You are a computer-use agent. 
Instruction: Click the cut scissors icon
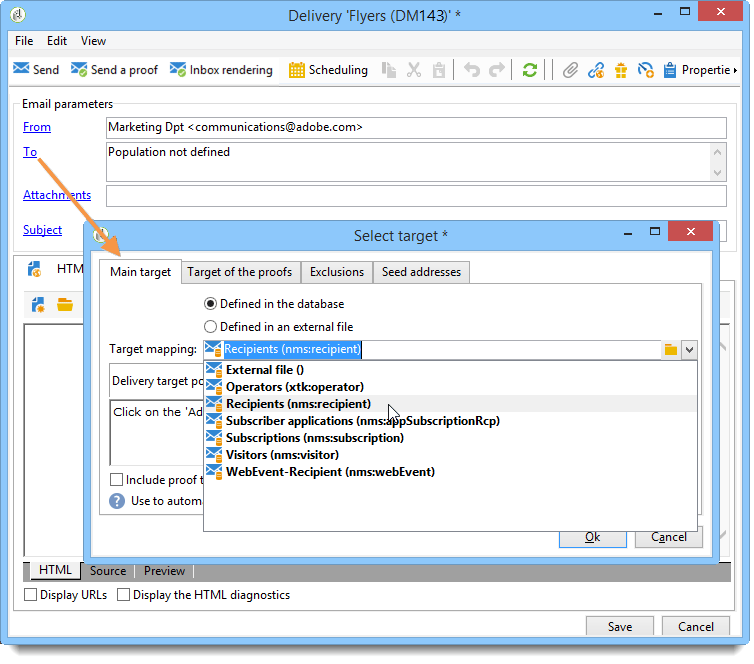tap(414, 70)
